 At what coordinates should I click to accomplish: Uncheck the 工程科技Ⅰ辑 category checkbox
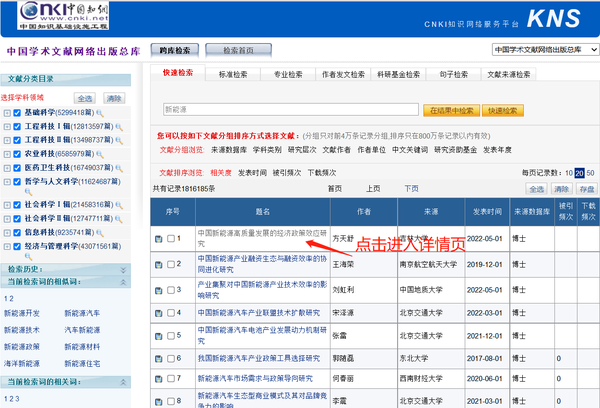pyautogui.click(x=17, y=127)
